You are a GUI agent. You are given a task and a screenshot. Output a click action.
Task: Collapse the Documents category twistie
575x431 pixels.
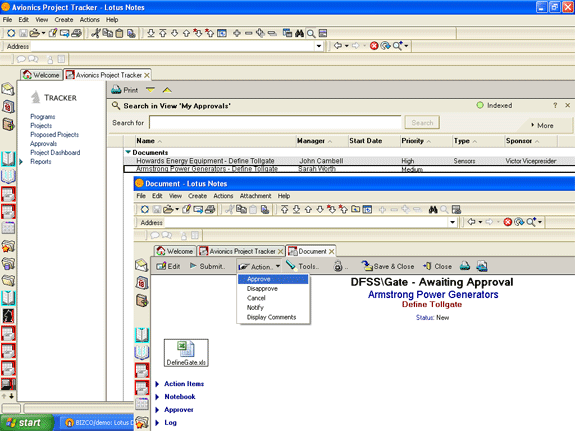pyautogui.click(x=128, y=152)
